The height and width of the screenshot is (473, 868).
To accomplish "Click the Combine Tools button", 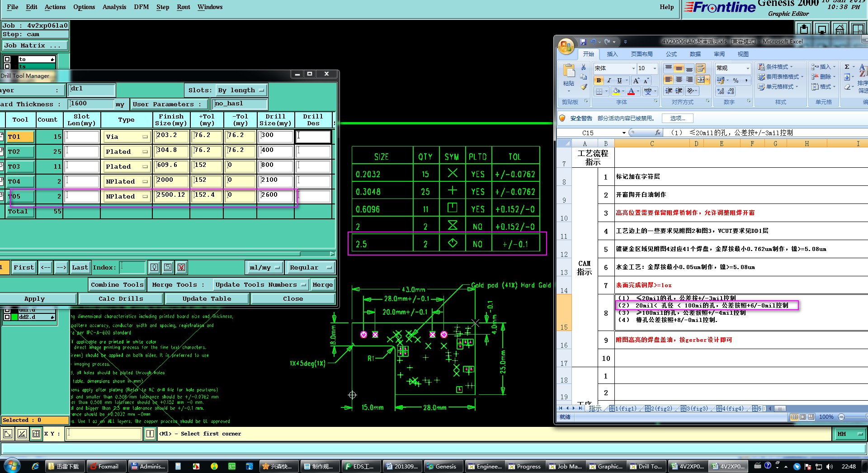I will pyautogui.click(x=117, y=285).
